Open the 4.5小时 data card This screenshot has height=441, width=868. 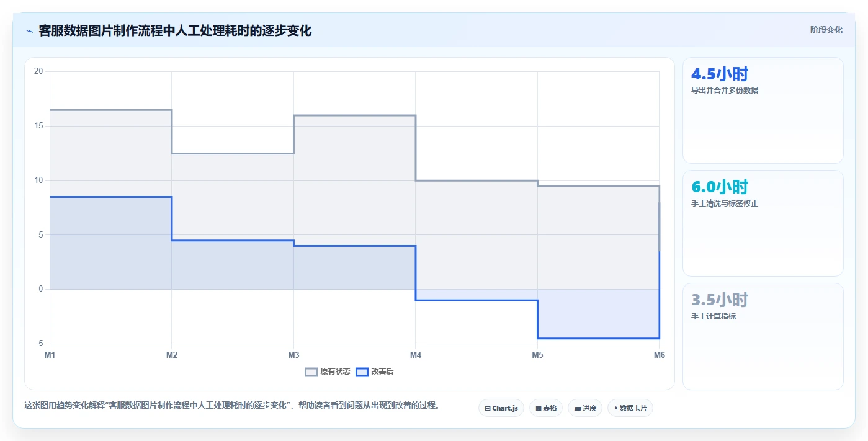(763, 110)
